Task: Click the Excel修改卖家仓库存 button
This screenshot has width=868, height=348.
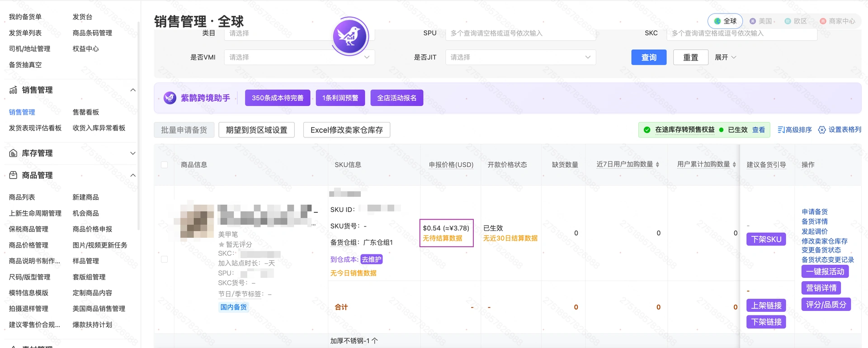Action: [347, 130]
